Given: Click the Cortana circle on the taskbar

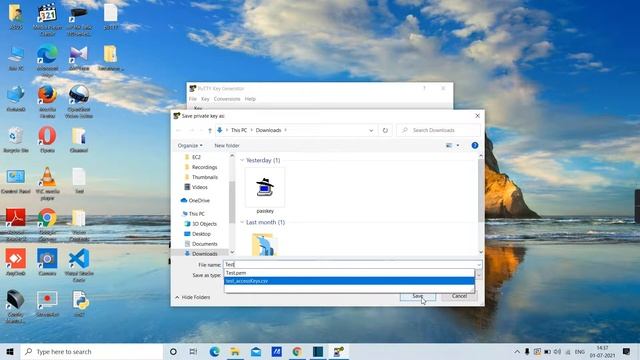Looking at the screenshot, I should click(173, 351).
